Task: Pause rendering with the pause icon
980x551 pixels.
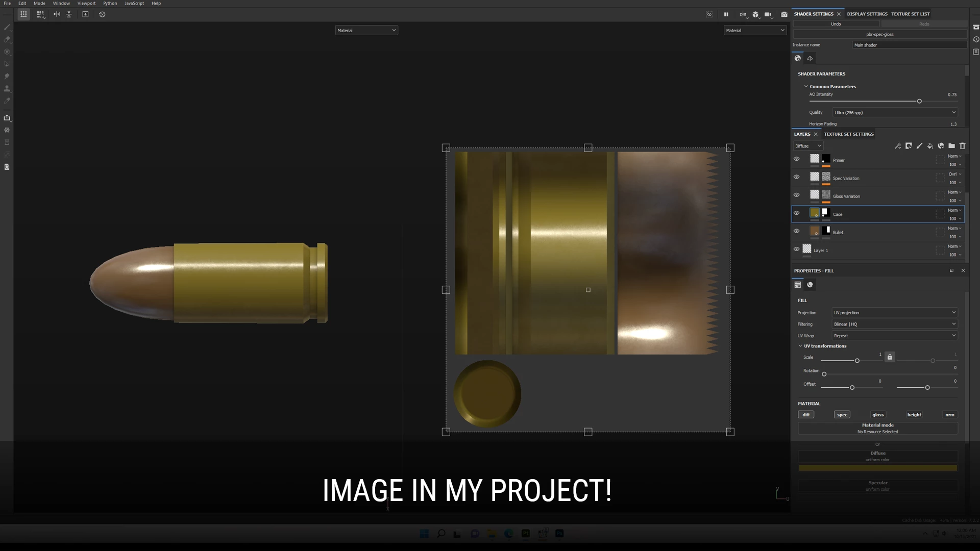Action: pos(726,14)
